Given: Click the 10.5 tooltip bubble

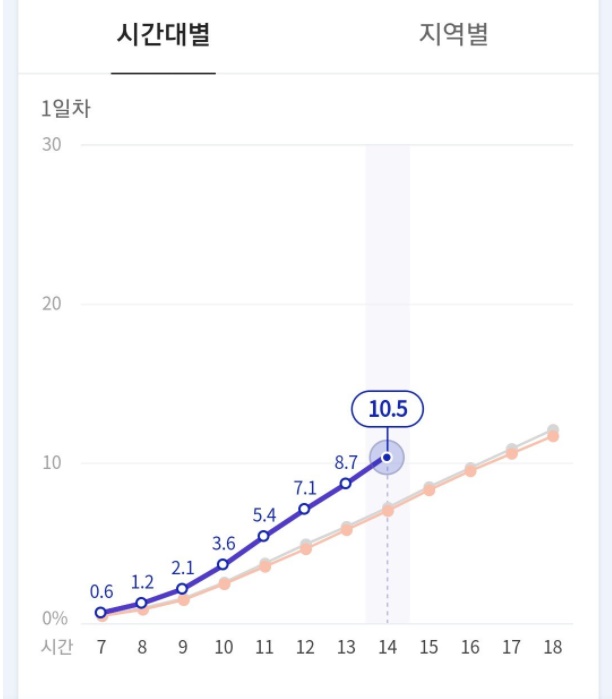Looking at the screenshot, I should pyautogui.click(x=387, y=409).
